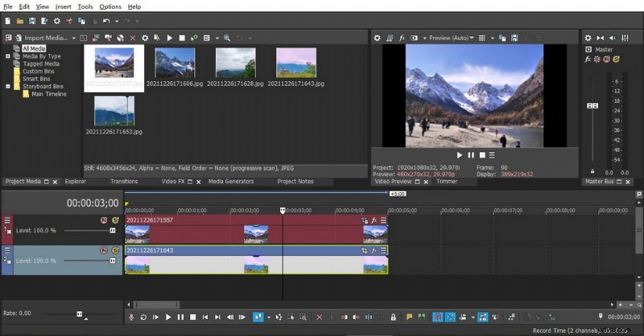Open track 1 hamburger menu
Viewport: 644px width, 336px height.
pos(7,220)
